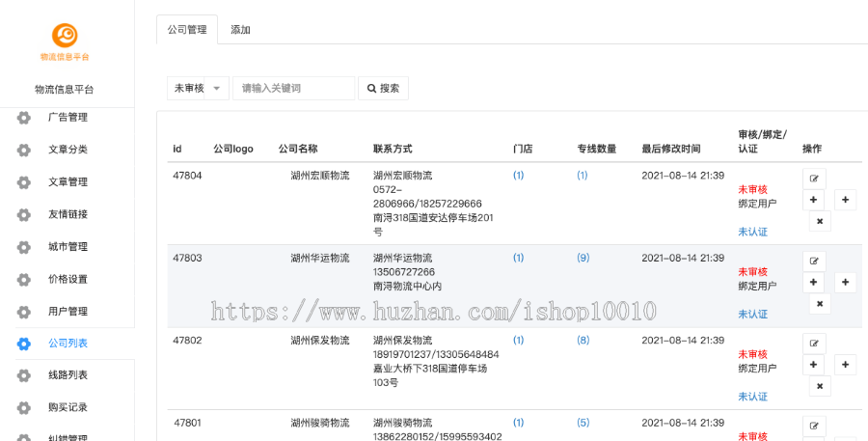Open the 专线数量 (9) link for 湖州华运物流
The width and height of the screenshot is (868, 441).
[x=583, y=259]
